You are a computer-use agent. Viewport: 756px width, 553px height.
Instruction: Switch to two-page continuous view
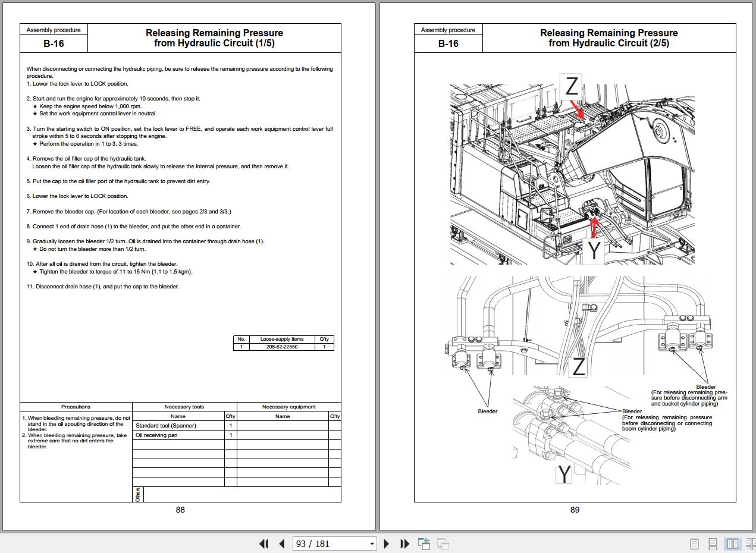(751, 543)
